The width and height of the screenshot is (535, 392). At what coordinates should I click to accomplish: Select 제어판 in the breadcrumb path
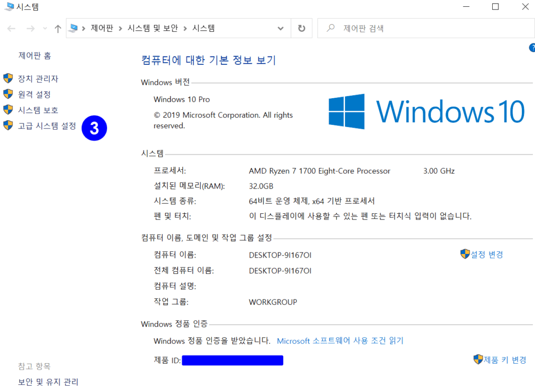pyautogui.click(x=101, y=28)
